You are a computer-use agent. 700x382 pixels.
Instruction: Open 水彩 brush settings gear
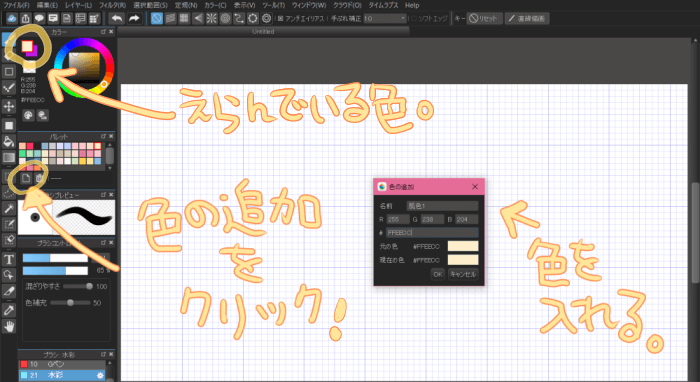pyautogui.click(x=100, y=376)
